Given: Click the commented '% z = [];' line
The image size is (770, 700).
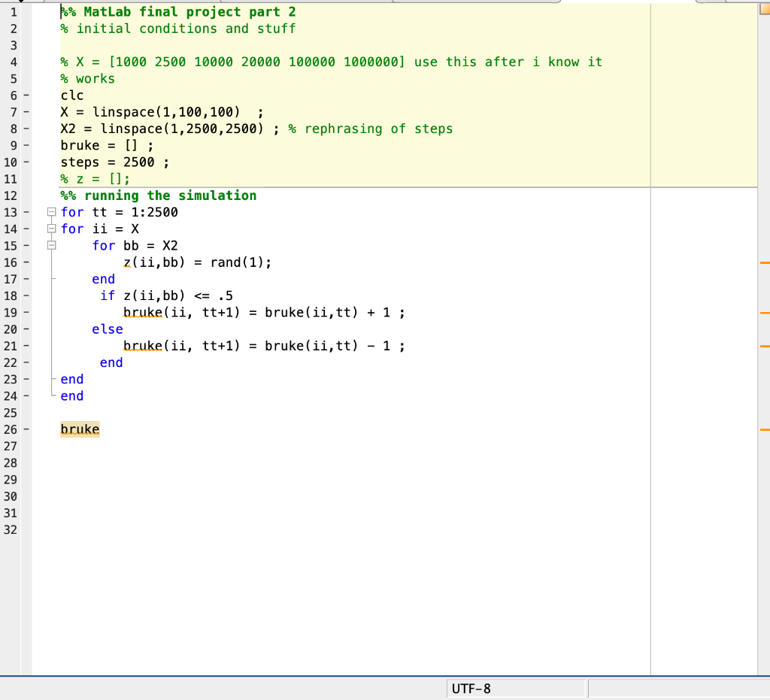Looking at the screenshot, I should pos(95,179).
